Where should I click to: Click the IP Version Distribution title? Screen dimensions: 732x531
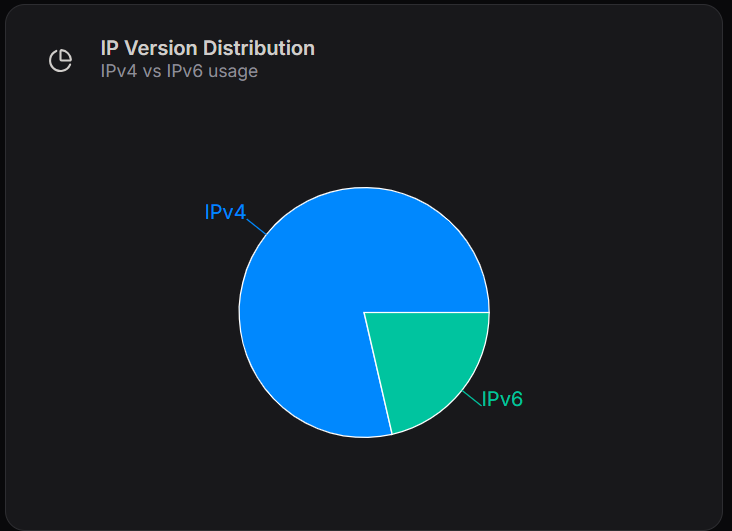[208, 48]
